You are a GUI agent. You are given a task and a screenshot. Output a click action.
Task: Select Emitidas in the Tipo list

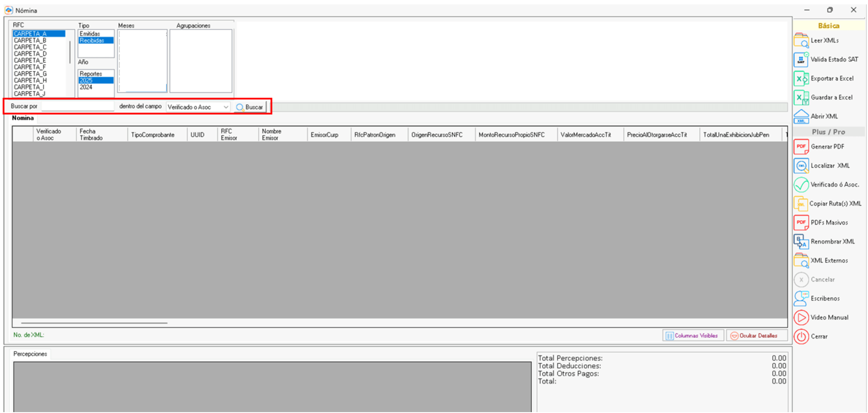point(90,34)
